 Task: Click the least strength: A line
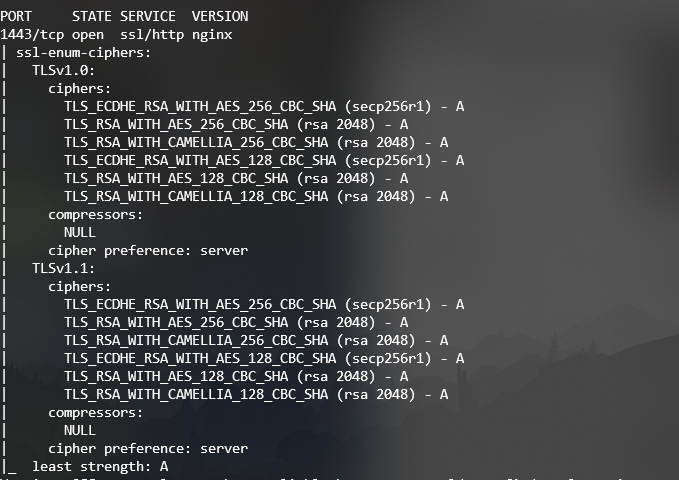[x=100, y=467]
